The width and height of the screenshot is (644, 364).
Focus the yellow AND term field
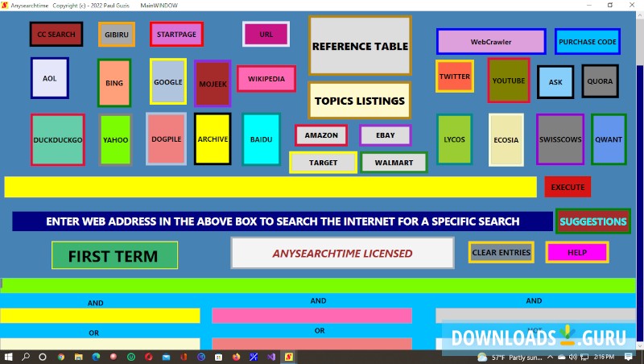point(100,316)
